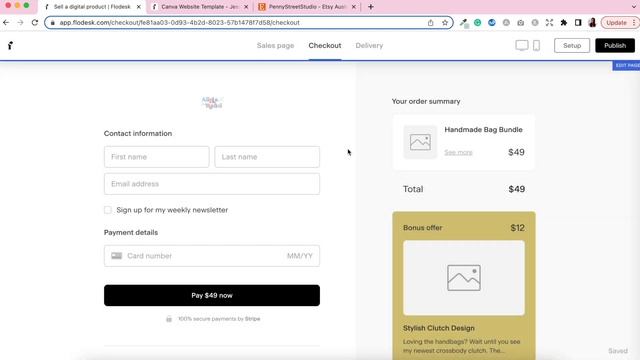Click the checkout logo image
Screen dimensions: 640x360
pyautogui.click(x=212, y=102)
